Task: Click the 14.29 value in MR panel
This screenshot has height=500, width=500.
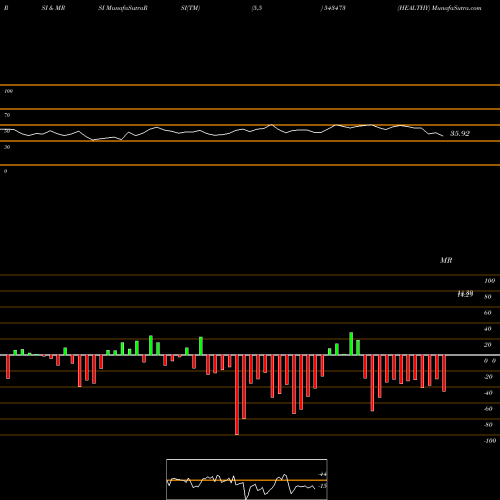Action: pyautogui.click(x=465, y=294)
